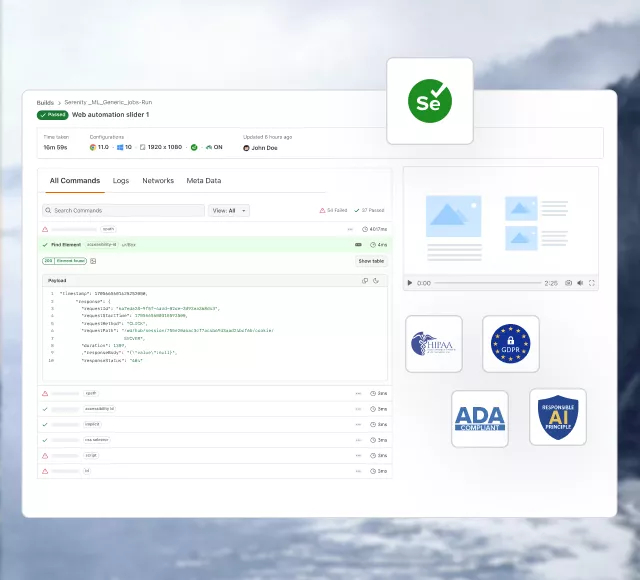Take a video snapshot with camera icon
The width and height of the screenshot is (640, 580).
pyautogui.click(x=568, y=283)
